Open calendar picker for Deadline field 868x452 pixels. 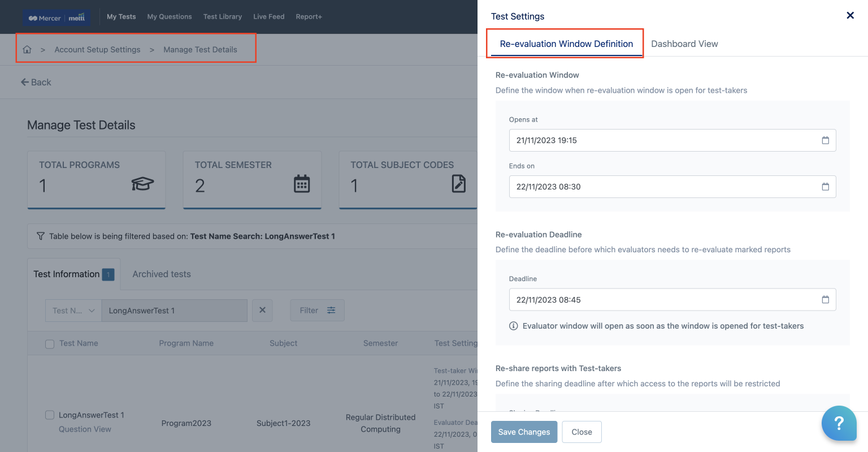coord(825,300)
